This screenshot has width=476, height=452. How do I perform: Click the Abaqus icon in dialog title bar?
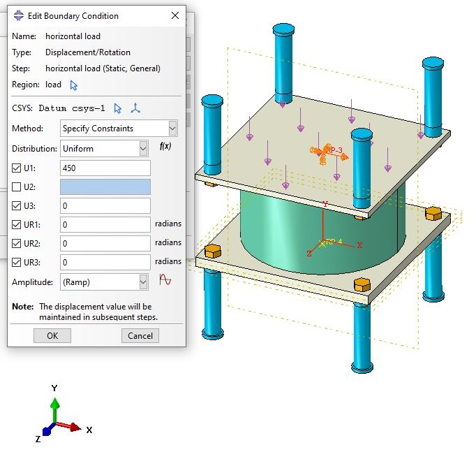19,15
